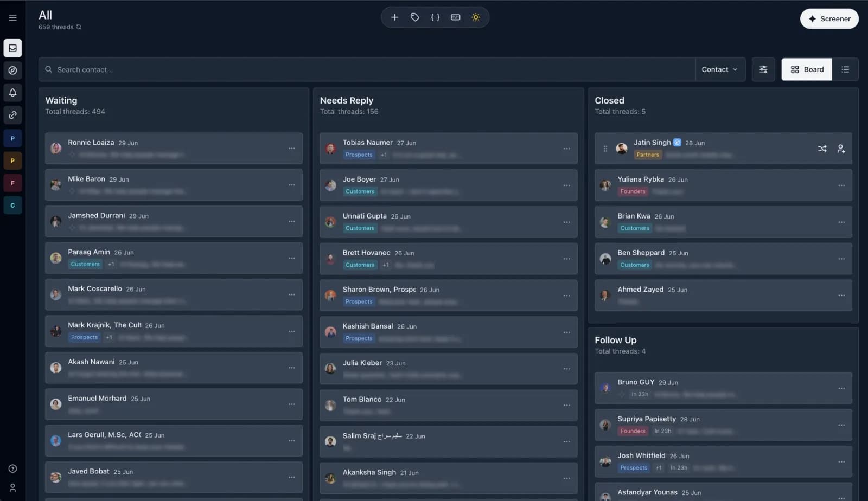This screenshot has height=501, width=868.
Task: Open the orange P workspace in sidebar
Action: pos(12,161)
